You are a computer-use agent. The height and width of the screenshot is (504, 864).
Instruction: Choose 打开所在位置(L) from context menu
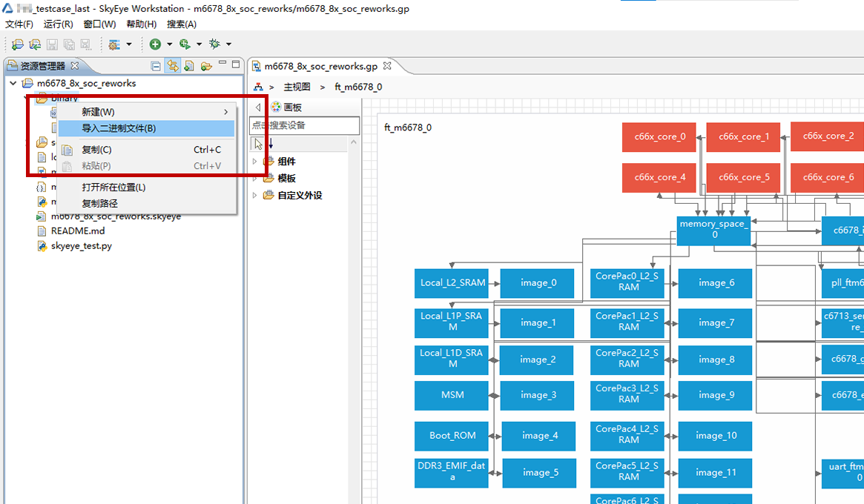147,188
